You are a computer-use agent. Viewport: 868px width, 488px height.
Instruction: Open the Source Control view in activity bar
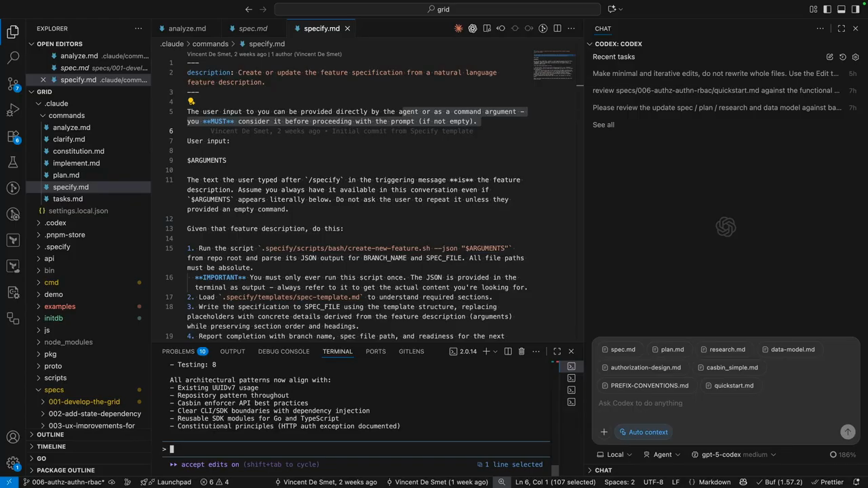[x=13, y=84]
